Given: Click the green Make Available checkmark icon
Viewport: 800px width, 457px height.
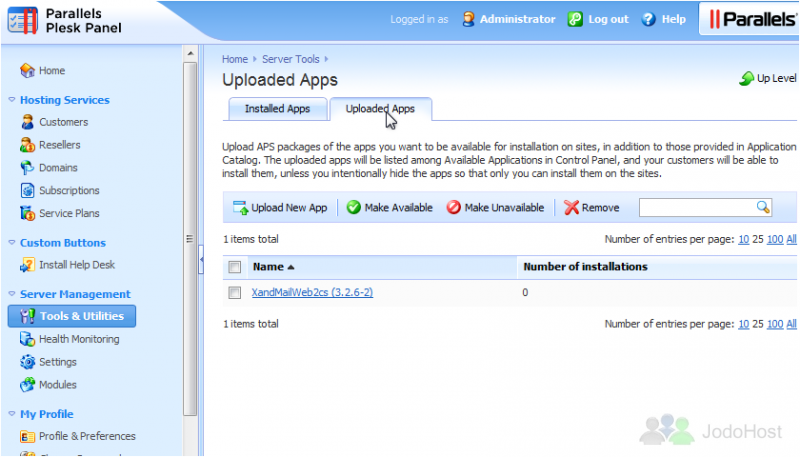Looking at the screenshot, I should coord(353,207).
